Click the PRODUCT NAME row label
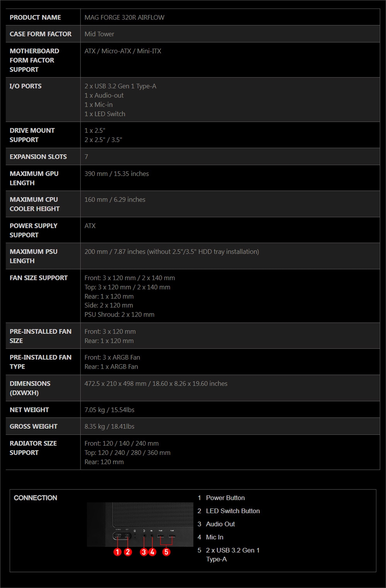 point(35,17)
